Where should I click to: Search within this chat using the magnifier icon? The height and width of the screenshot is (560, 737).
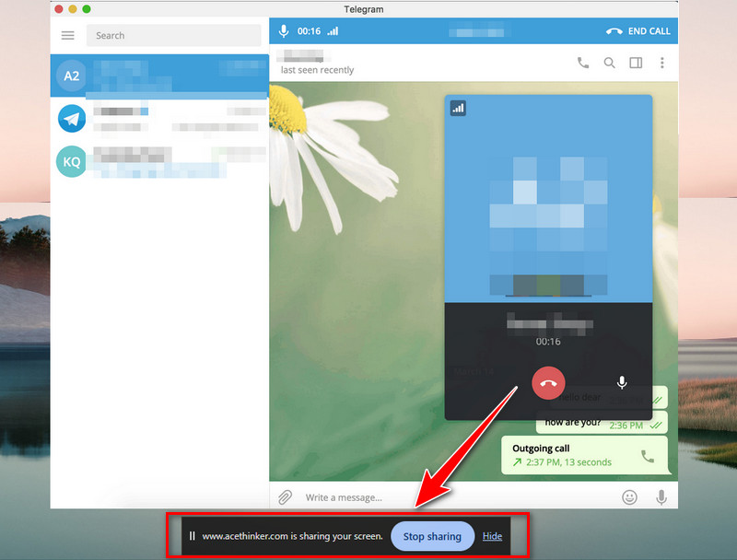click(609, 63)
